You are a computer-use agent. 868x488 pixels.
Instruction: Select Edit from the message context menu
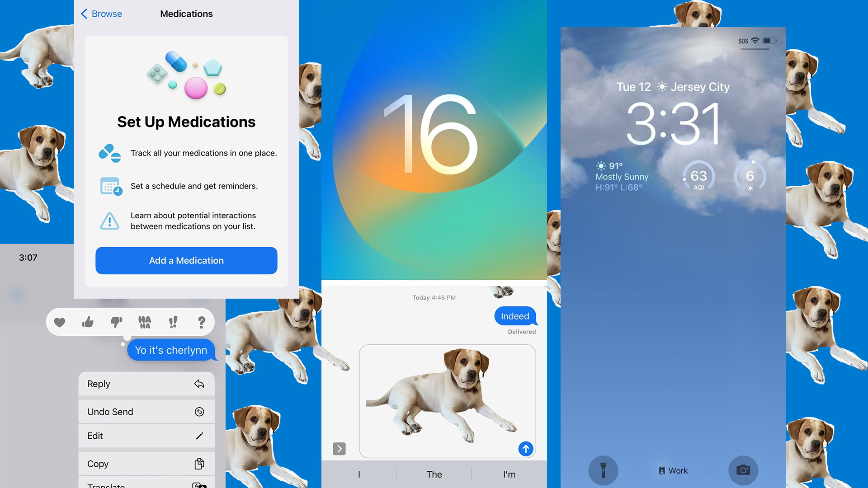point(146,436)
